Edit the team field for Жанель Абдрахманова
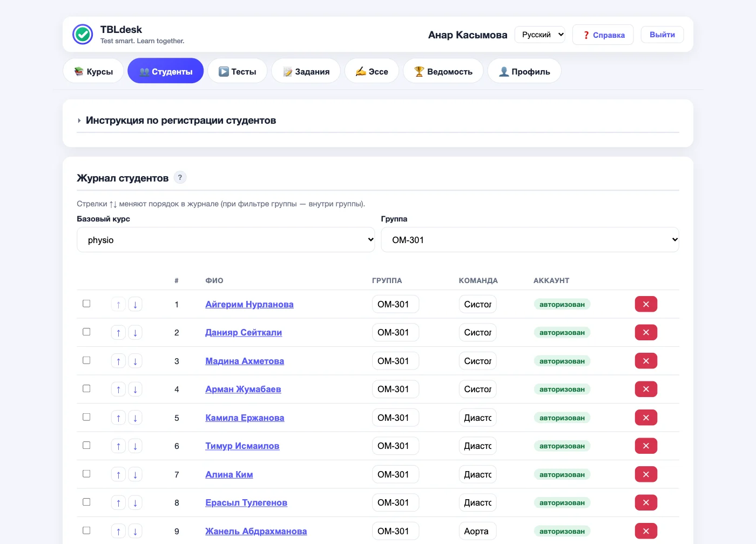This screenshot has width=756, height=544. tap(477, 531)
